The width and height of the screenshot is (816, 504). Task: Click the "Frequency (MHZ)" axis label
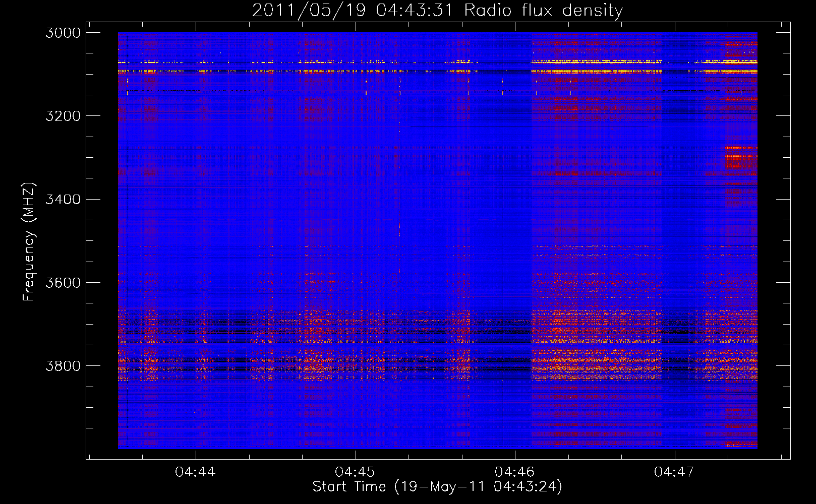(x=29, y=242)
